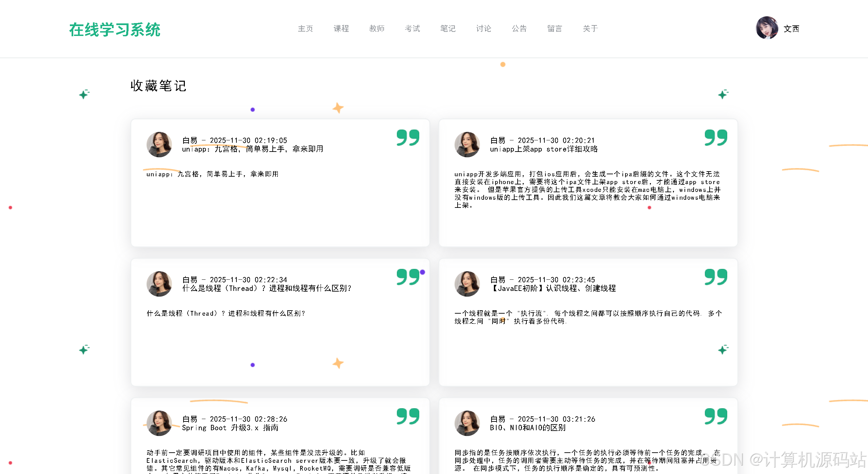Open the 课程 page
This screenshot has width=868, height=474.
click(341, 28)
